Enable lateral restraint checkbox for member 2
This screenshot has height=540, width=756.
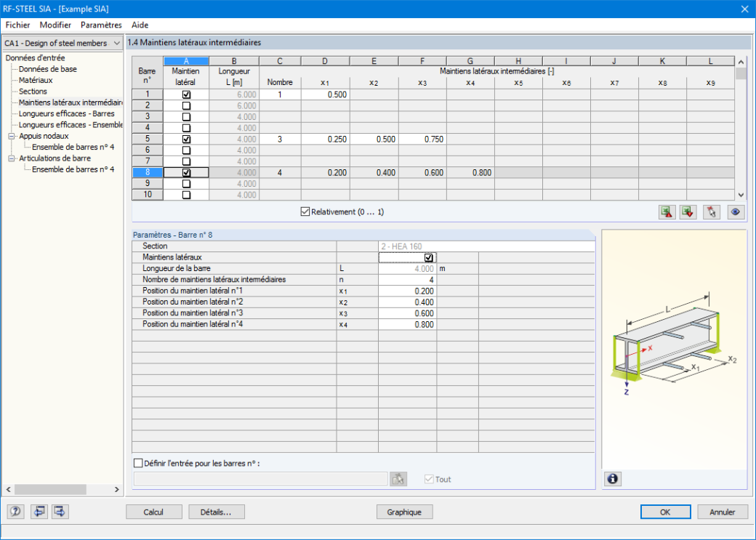(186, 105)
